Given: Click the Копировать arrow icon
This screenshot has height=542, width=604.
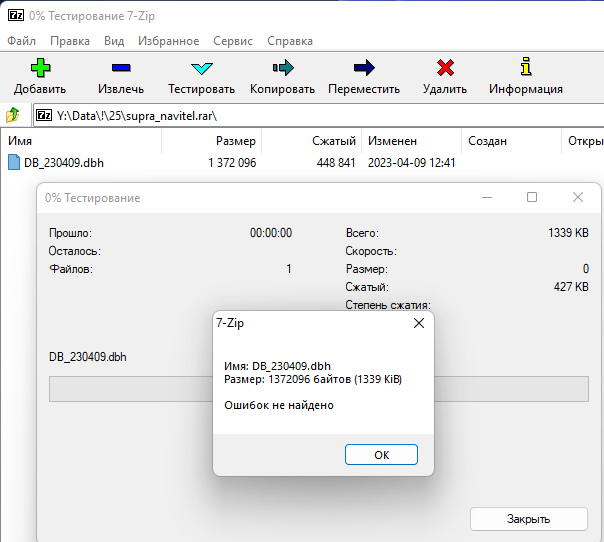Looking at the screenshot, I should tap(282, 69).
